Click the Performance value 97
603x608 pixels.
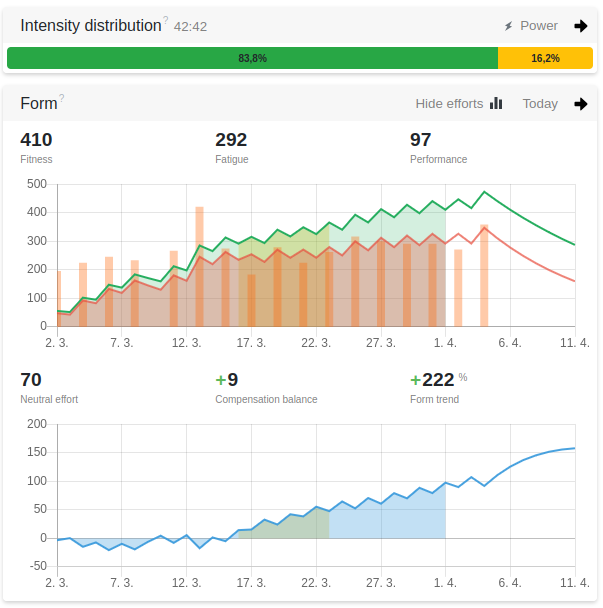coord(421,140)
